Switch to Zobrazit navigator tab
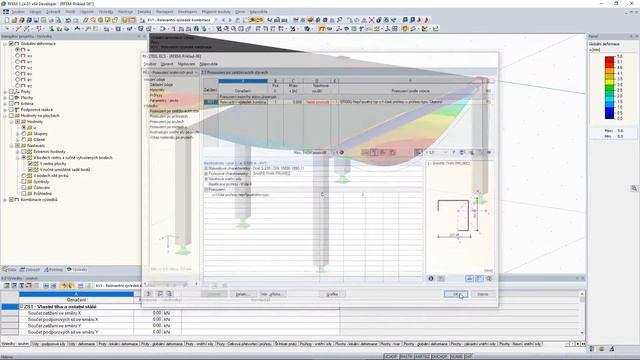The width and height of the screenshot is (640, 360). [30, 270]
